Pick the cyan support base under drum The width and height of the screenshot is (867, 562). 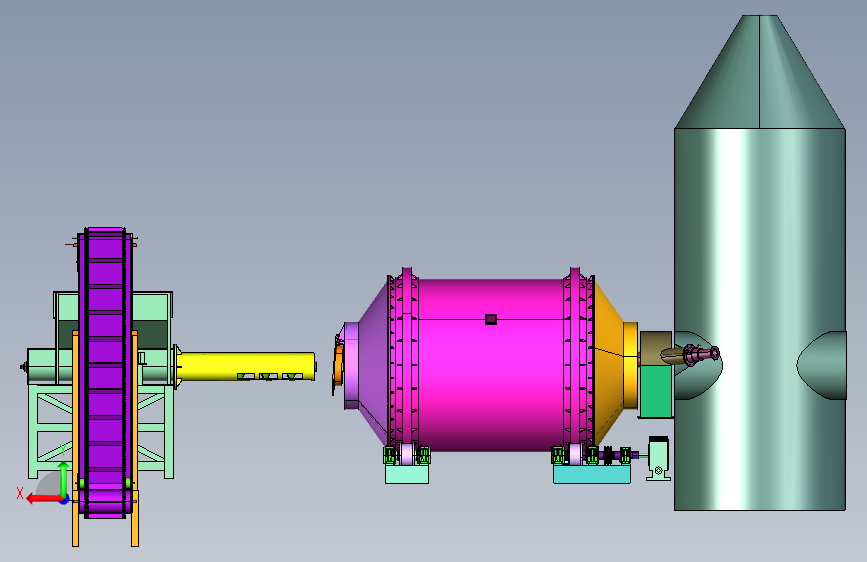592,474
